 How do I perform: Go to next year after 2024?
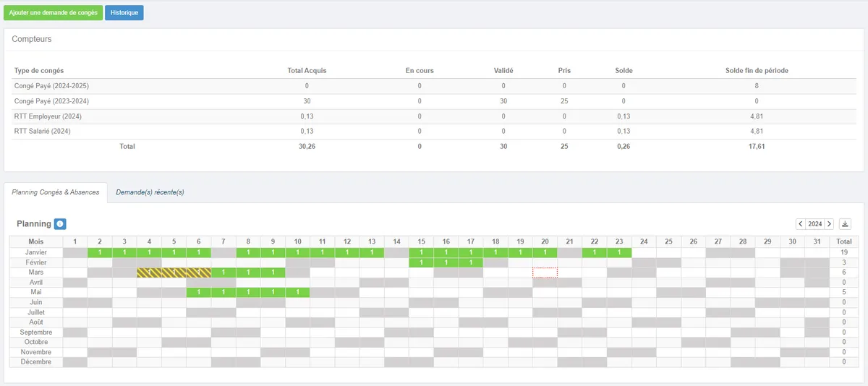pos(829,224)
